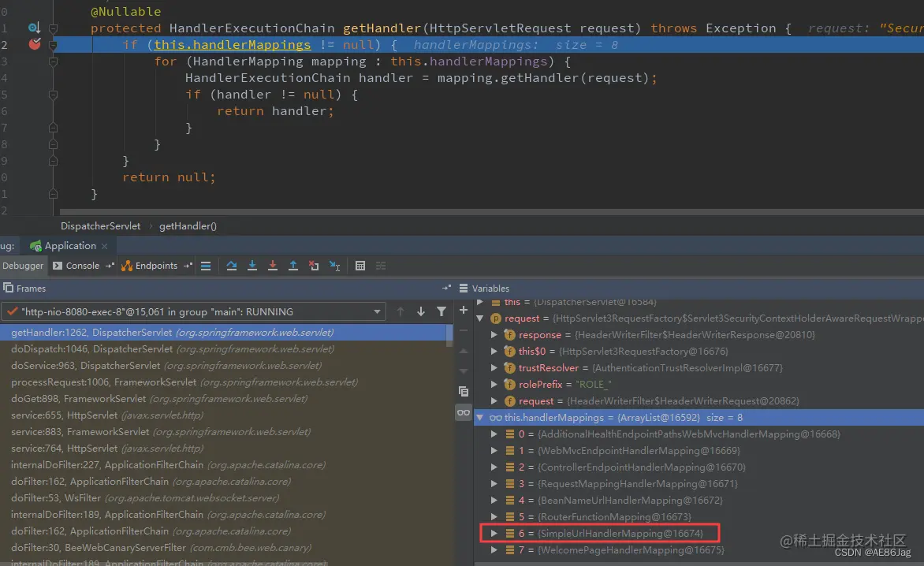
Task: Expand WelcomePageHandlerMapping element 7
Action: pyautogui.click(x=494, y=549)
